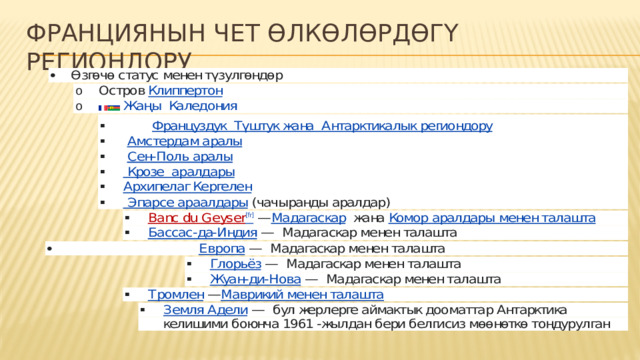640x360 pixels.
Task: Click Мадагаскар менен талашта after Жуан-ди-Нова
Action: (x=413, y=279)
